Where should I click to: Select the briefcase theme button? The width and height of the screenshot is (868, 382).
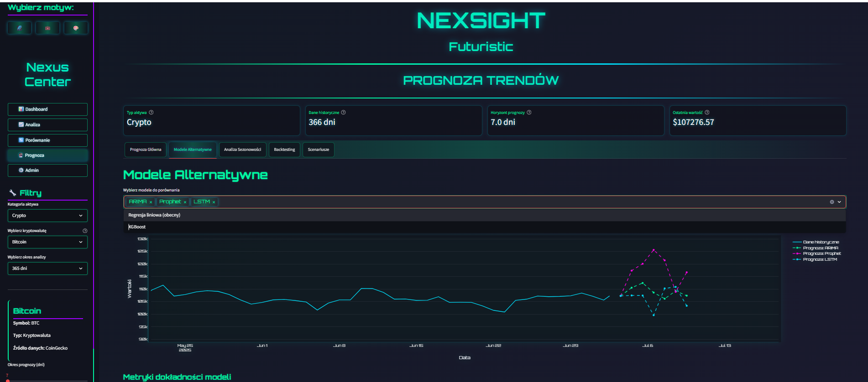tap(47, 28)
